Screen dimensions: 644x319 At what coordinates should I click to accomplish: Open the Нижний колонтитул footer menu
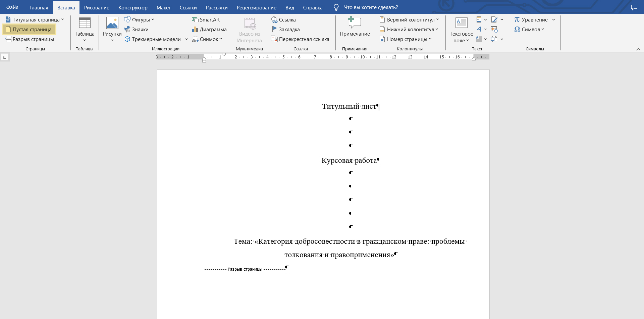point(409,29)
